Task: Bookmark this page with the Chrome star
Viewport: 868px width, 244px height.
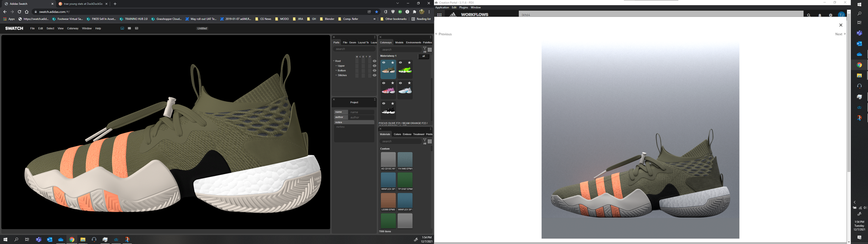Action: [376, 12]
